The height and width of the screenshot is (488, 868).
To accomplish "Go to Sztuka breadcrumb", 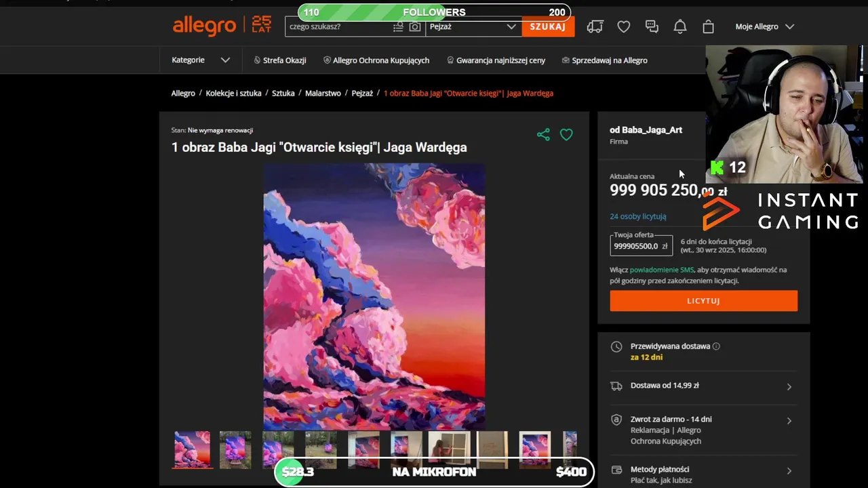I will [283, 93].
